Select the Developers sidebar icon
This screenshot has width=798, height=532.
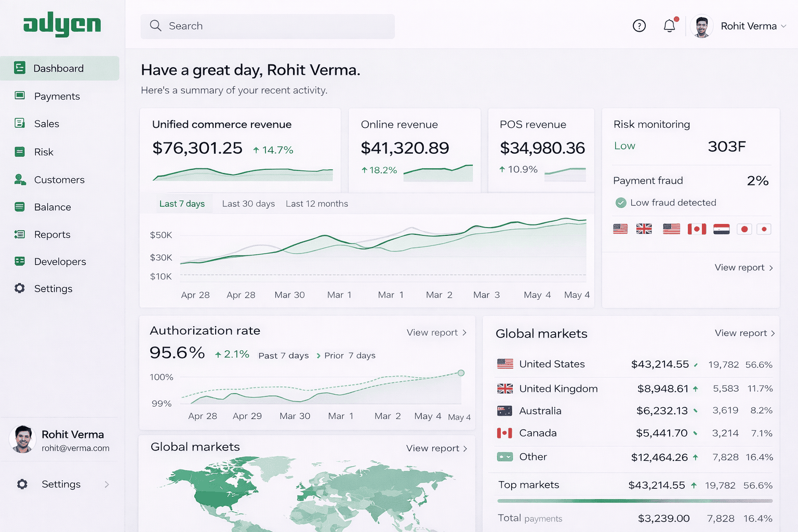click(x=19, y=262)
